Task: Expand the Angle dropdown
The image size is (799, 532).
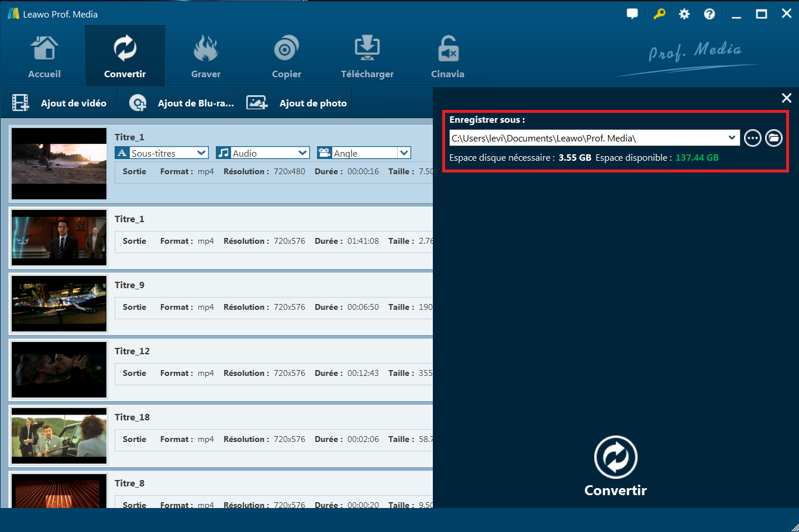Action: [x=404, y=153]
